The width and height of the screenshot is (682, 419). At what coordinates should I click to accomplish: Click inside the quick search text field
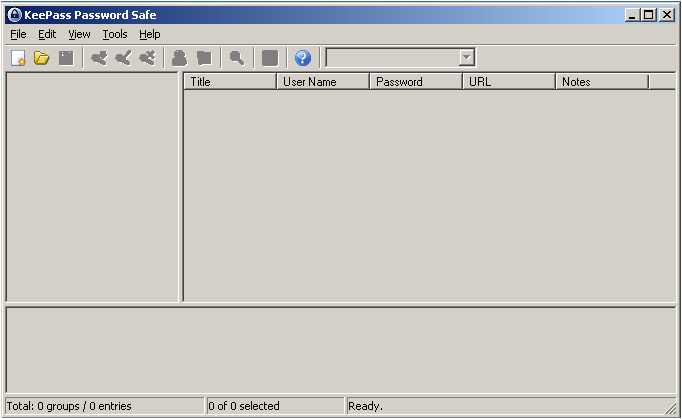pyautogui.click(x=393, y=57)
